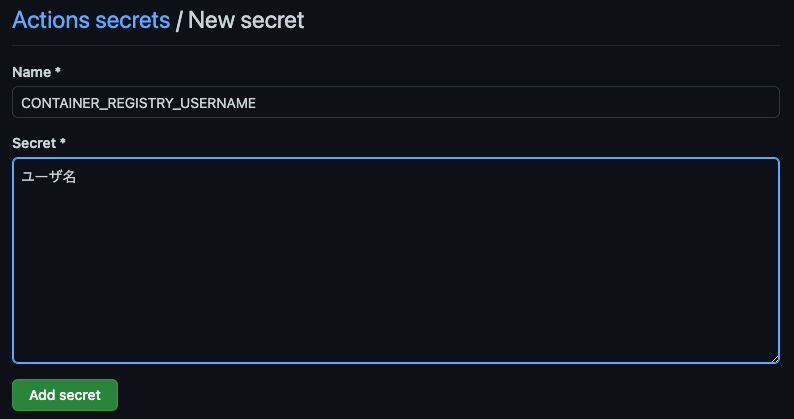Click the Secret field label
Image resolution: width=794 pixels, height=419 pixels.
pos(34,143)
